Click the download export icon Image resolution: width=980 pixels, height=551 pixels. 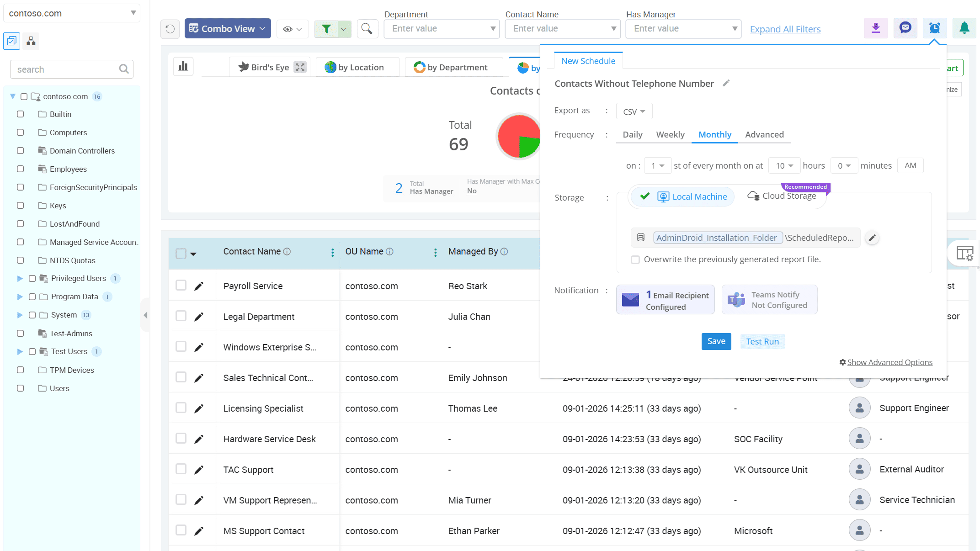pyautogui.click(x=875, y=28)
